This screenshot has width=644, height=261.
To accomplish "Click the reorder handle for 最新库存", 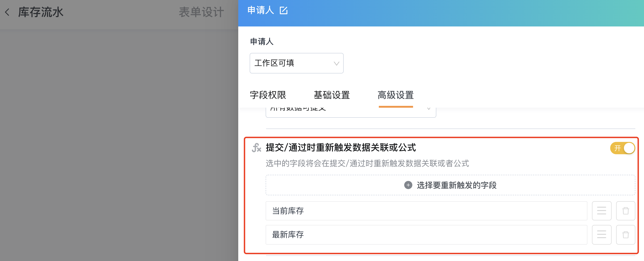I will (x=602, y=235).
